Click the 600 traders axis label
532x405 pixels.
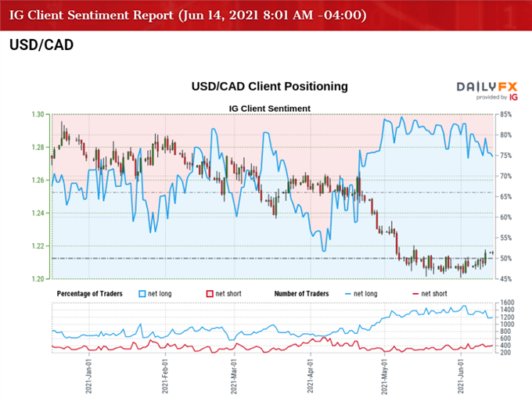tap(505, 339)
